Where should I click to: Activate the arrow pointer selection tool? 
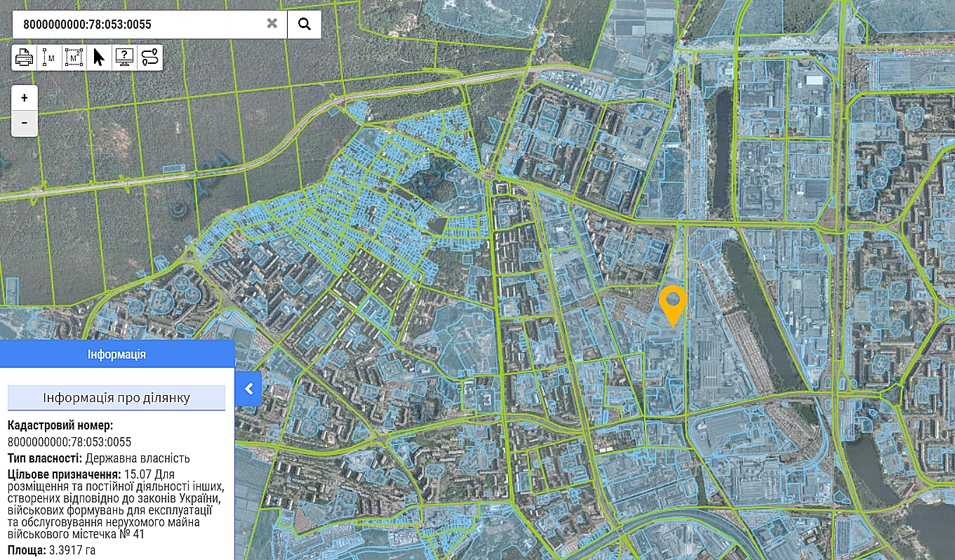pos(99,58)
